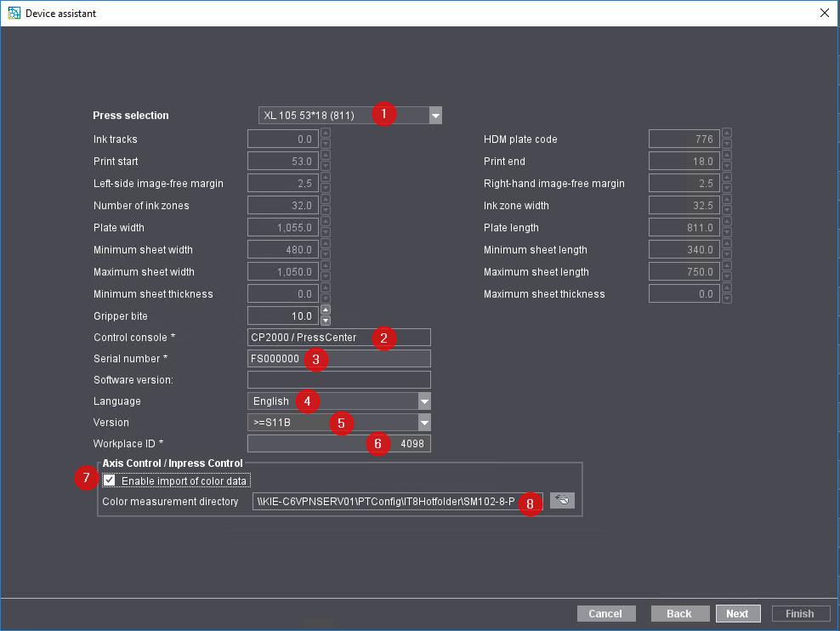Click the browse folder icon for color measurement directory
The width and height of the screenshot is (840, 631).
(562, 501)
